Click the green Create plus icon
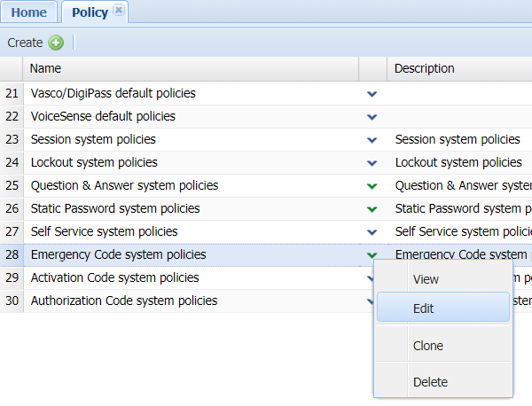The height and width of the screenshot is (406, 532). coord(56,43)
